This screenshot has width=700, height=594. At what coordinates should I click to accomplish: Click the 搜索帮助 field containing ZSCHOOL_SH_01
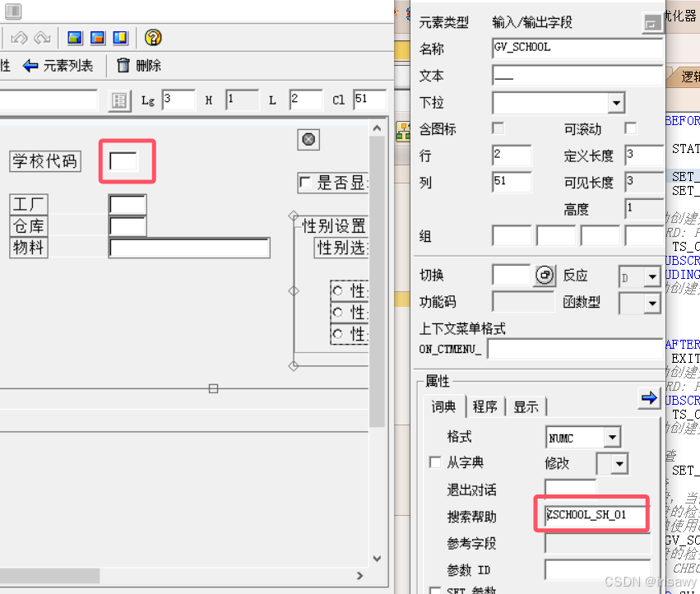(x=591, y=513)
